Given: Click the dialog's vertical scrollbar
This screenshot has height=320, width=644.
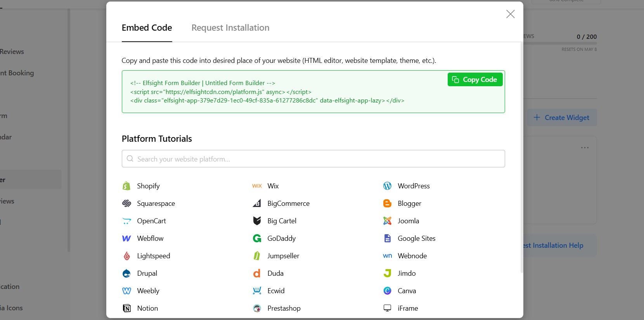Looking at the screenshot, I should (x=521, y=157).
